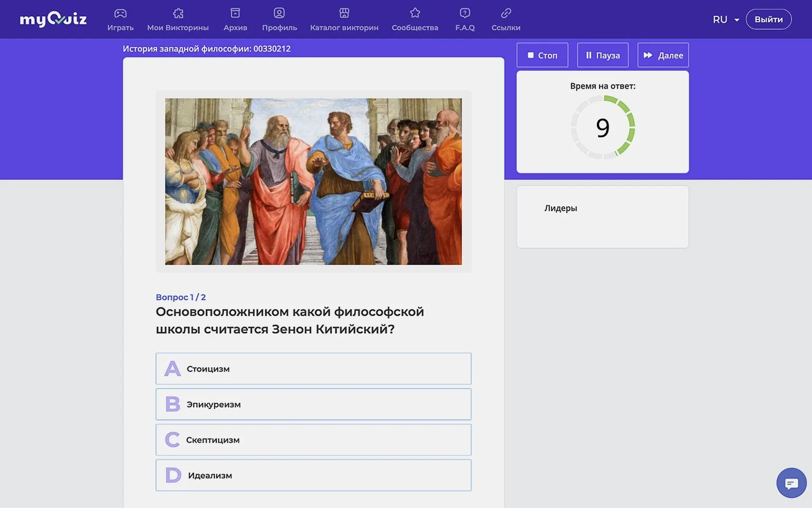
Task: Click the Каталог викторин store icon
Action: pos(344,13)
